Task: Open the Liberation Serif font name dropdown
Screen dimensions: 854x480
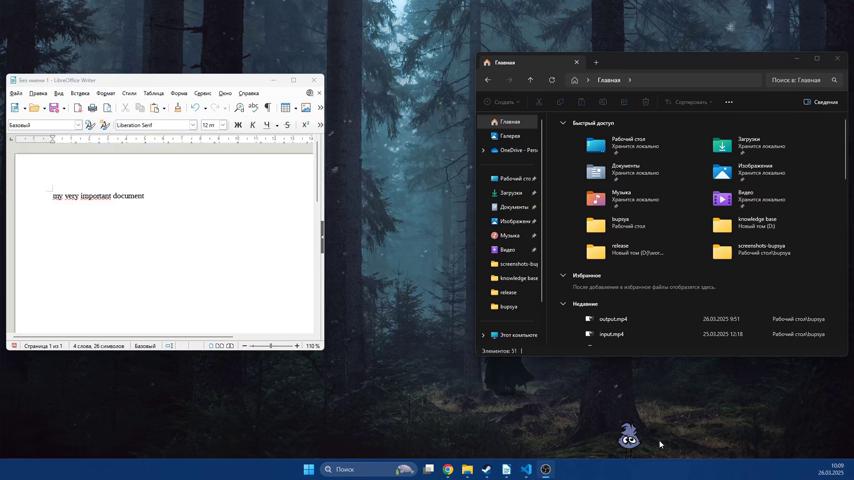Action: [x=193, y=125]
